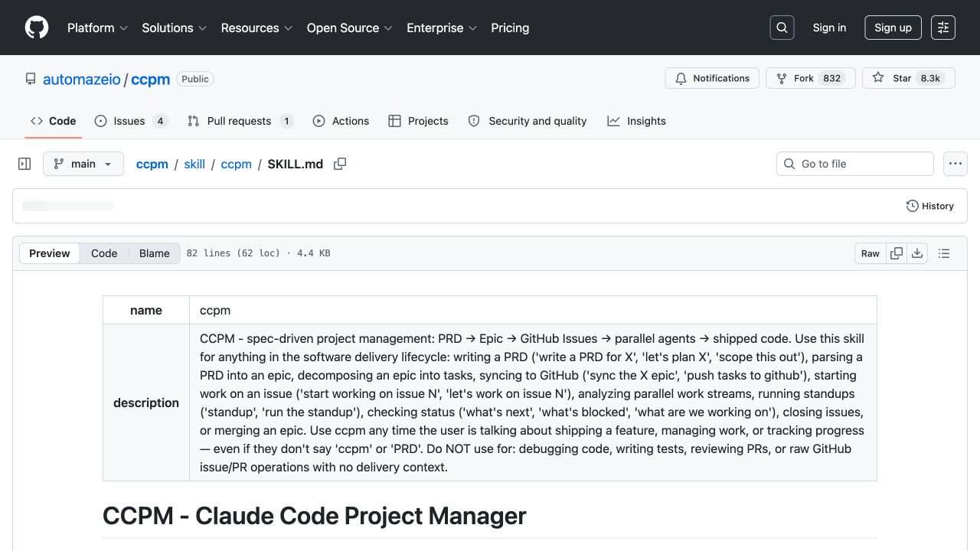Click the Public visibility badge
Image resolution: width=980 pixels, height=551 pixels.
coord(195,79)
